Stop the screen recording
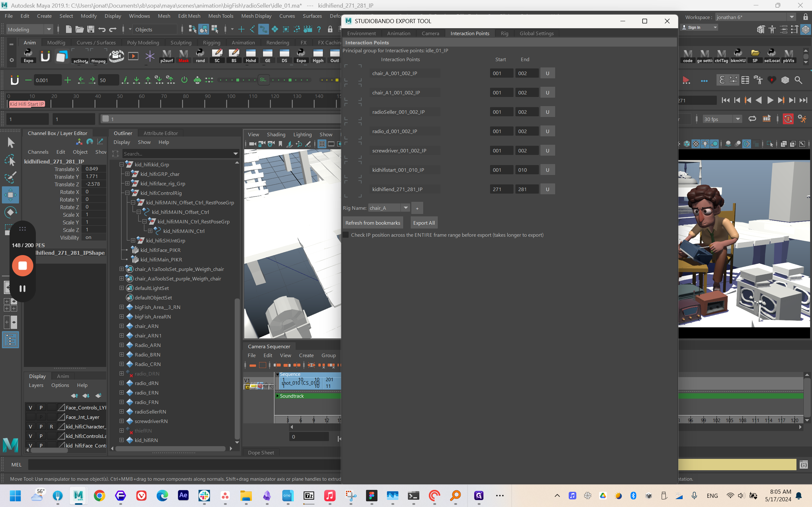This screenshot has height=507, width=812. 23,266
